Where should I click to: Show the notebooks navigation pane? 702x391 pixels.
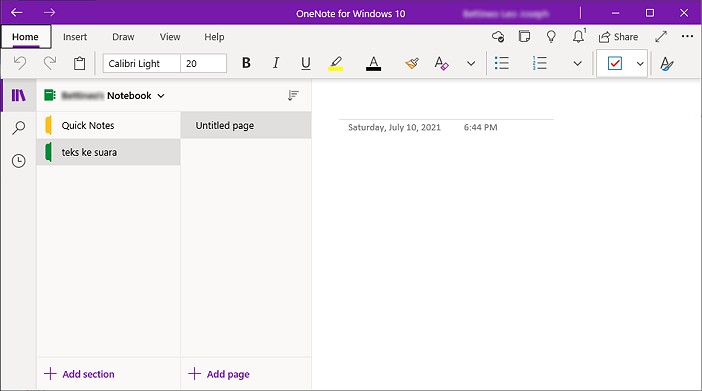18,95
